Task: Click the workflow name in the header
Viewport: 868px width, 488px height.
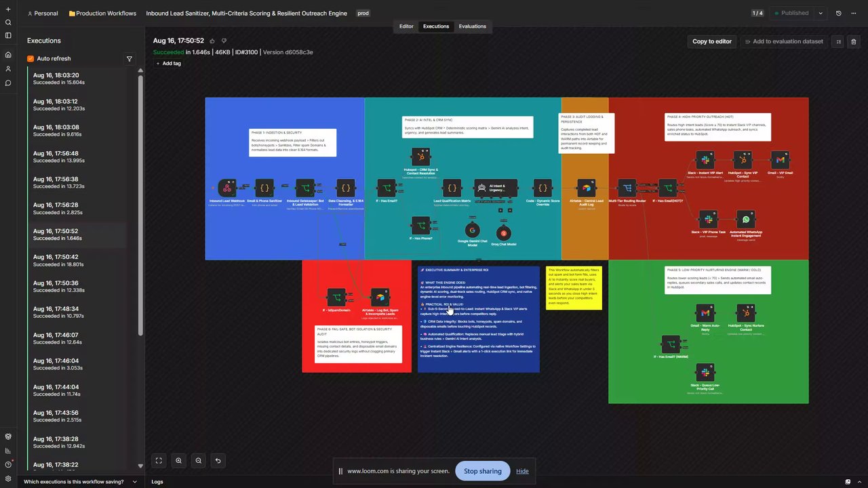Action: tap(246, 14)
